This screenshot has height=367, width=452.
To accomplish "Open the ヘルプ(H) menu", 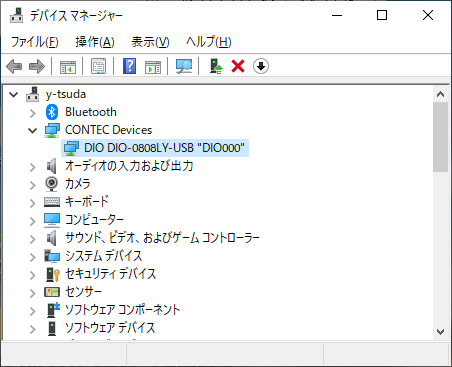I will click(209, 42).
